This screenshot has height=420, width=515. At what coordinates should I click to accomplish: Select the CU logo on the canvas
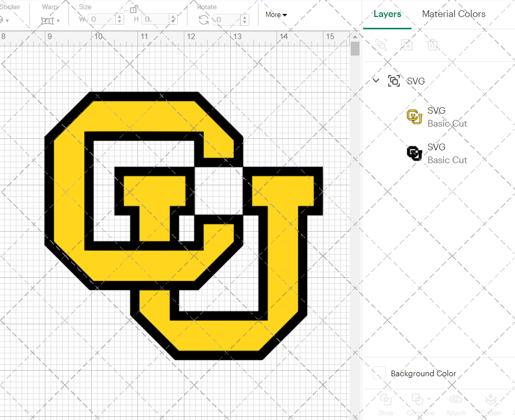[x=184, y=226]
